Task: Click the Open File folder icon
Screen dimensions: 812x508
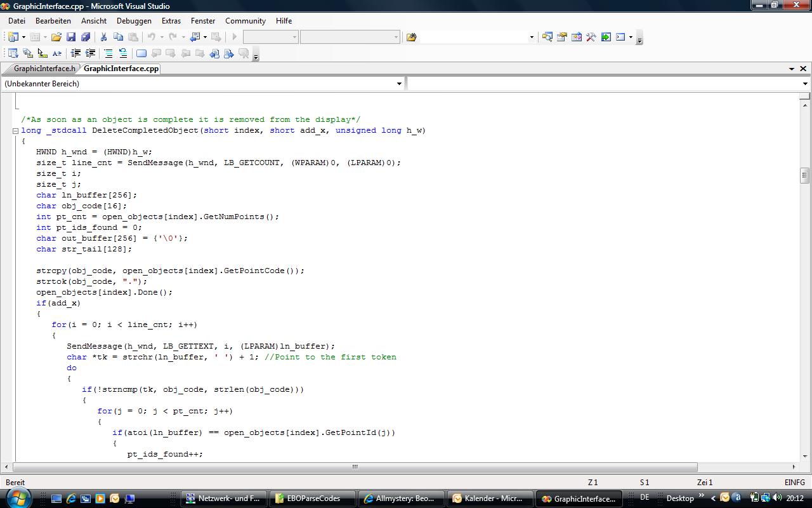Action: (56, 37)
